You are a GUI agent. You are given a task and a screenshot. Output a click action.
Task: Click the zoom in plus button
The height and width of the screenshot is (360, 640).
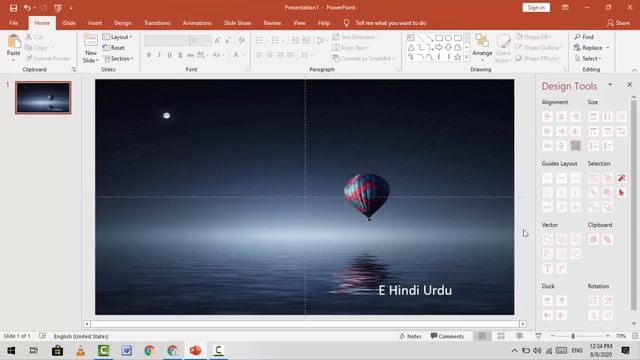[x=608, y=336]
